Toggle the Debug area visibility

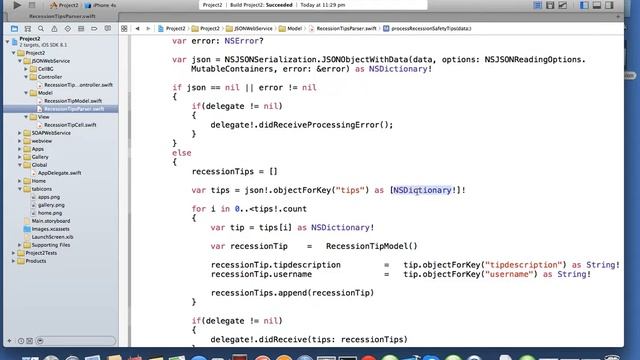pyautogui.click(x=597, y=5)
